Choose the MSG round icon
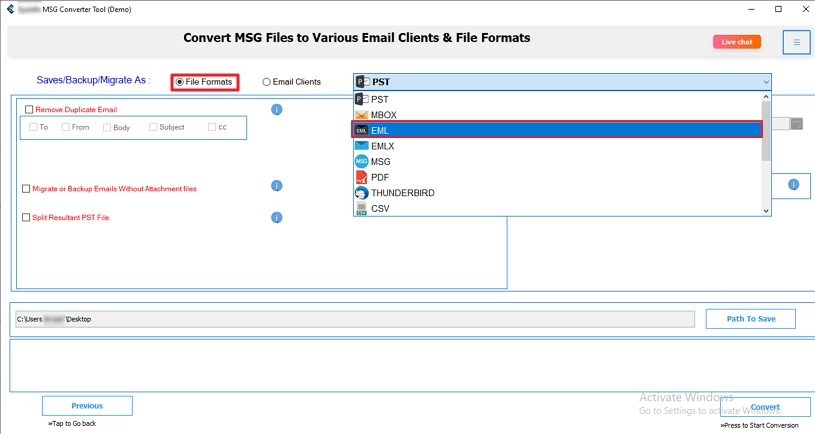This screenshot has width=815, height=434. (x=362, y=161)
